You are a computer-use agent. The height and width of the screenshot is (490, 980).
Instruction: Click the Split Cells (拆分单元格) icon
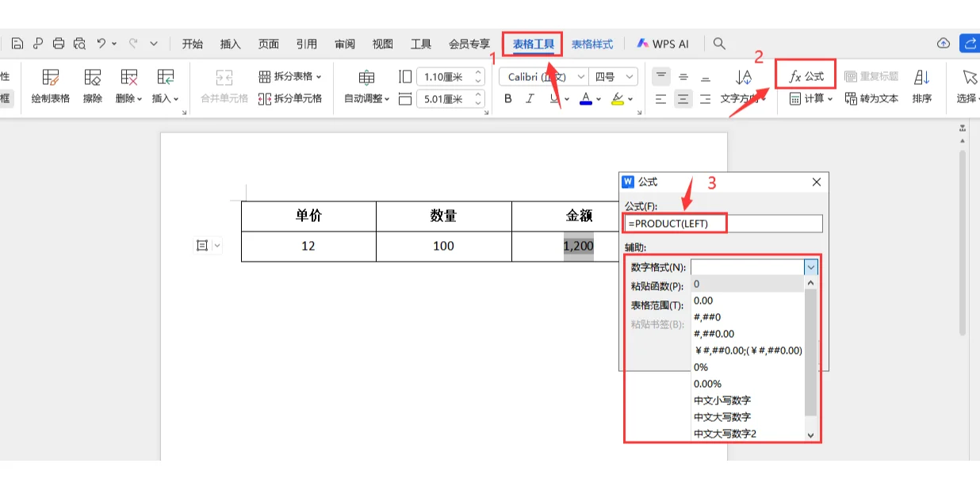click(290, 98)
